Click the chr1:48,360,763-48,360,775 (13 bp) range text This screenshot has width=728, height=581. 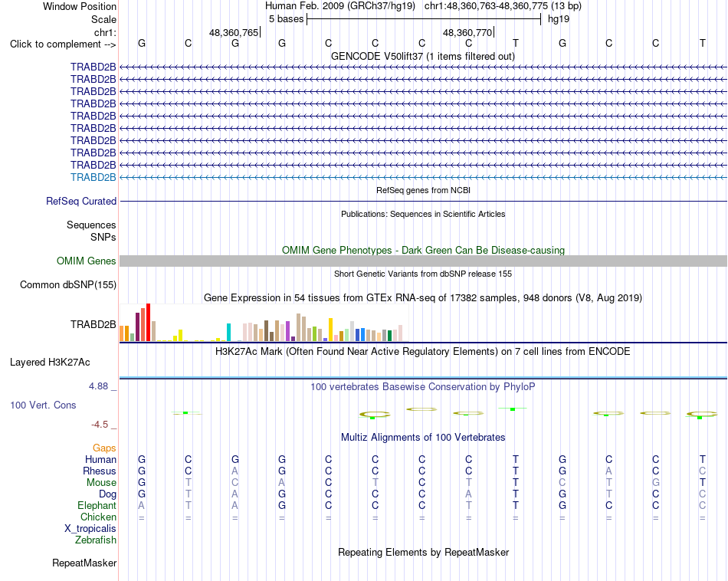click(503, 6)
